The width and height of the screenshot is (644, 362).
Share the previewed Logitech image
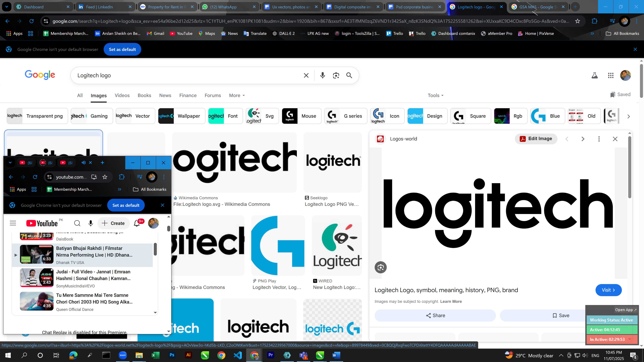point(435,316)
